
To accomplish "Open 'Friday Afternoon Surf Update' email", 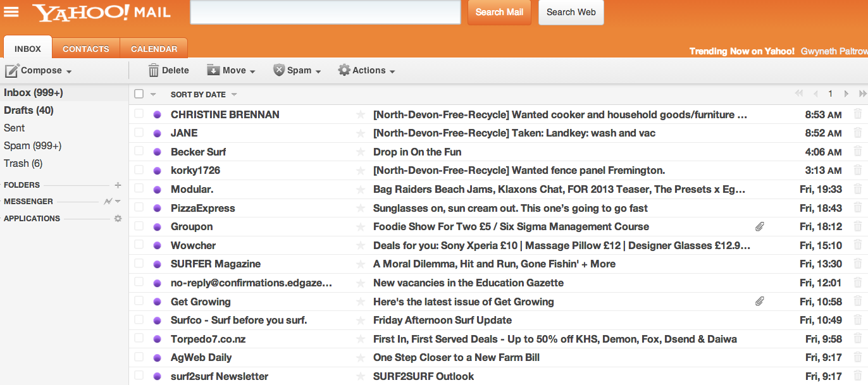I will (442, 320).
